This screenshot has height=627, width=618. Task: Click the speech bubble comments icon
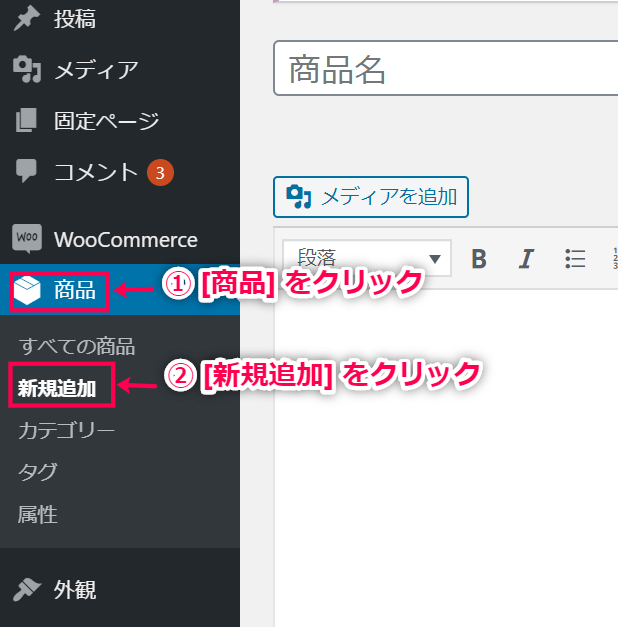click(x=26, y=171)
